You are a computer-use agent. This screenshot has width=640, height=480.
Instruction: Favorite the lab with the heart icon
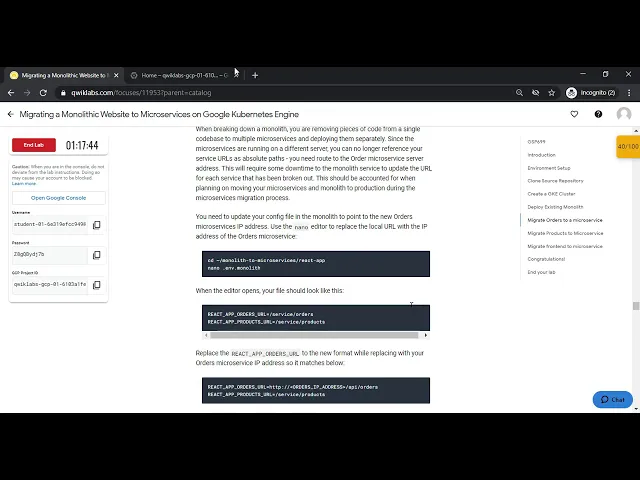coord(574,114)
